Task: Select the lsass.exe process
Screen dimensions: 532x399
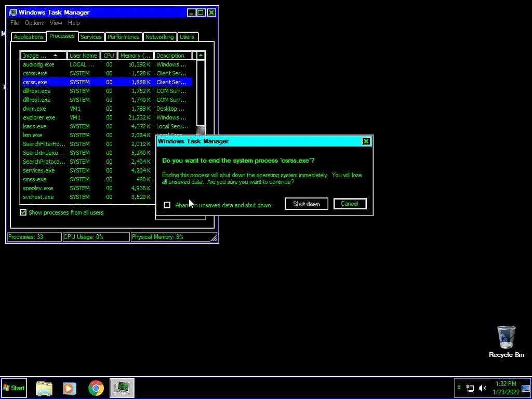Action: [107, 126]
